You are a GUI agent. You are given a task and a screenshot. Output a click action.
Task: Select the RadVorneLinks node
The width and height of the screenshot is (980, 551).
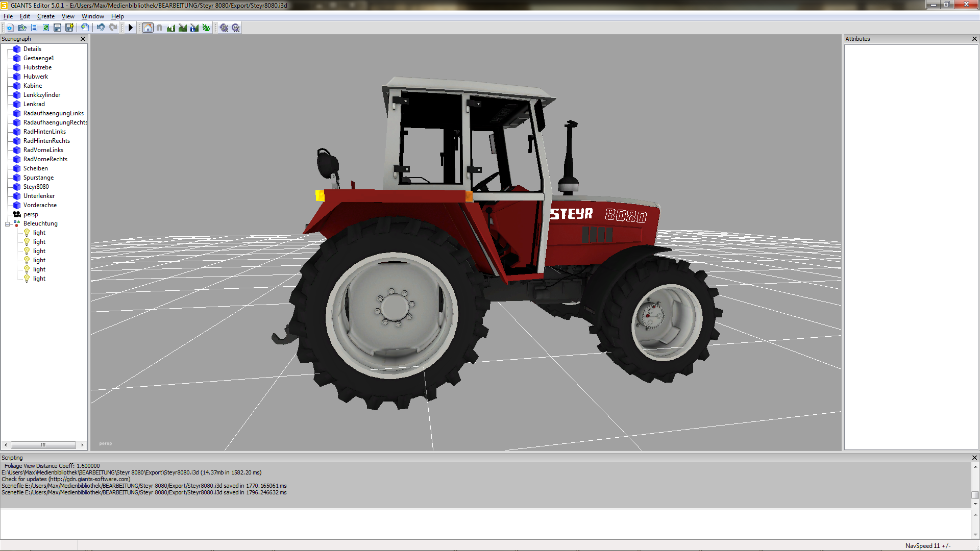point(43,150)
